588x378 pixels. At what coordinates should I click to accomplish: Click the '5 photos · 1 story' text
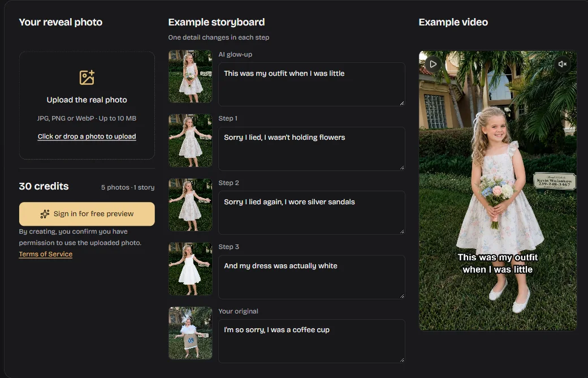tap(128, 187)
